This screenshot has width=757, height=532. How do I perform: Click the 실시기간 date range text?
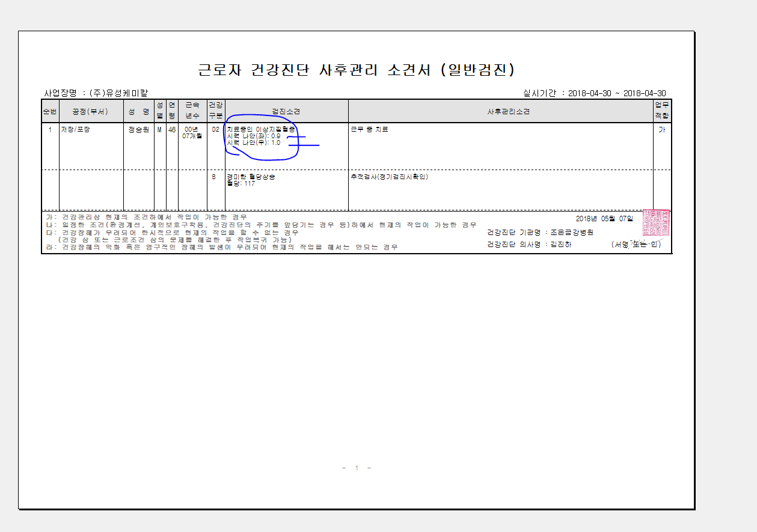(595, 93)
